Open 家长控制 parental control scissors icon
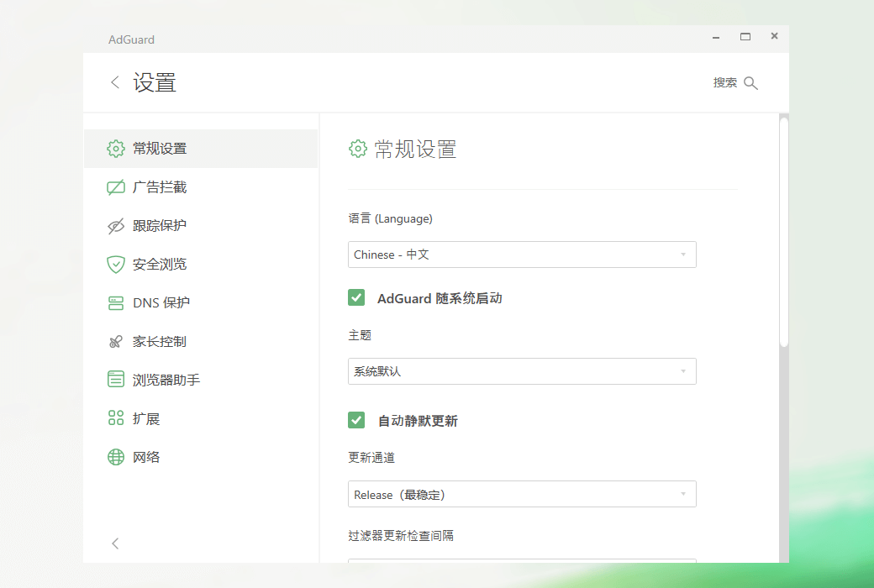Image resolution: width=874 pixels, height=588 pixels. tap(116, 341)
